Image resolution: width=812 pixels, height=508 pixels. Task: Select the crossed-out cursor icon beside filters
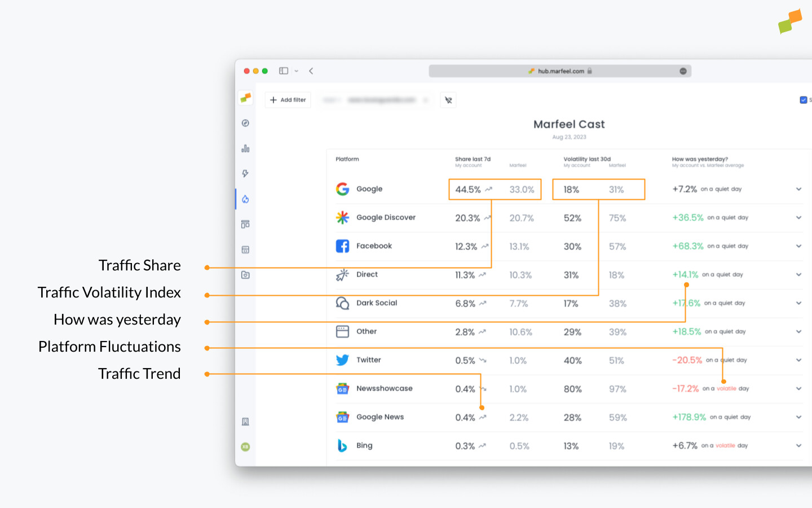(448, 100)
